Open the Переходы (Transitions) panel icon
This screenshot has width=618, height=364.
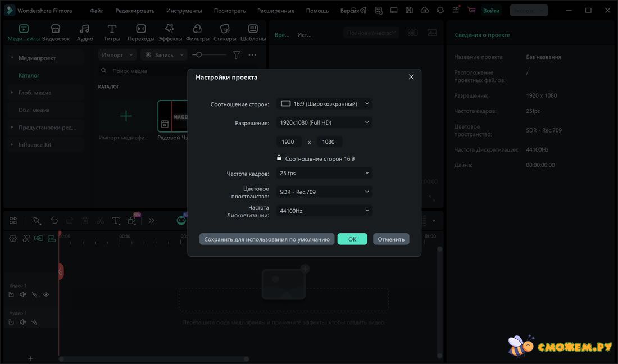140,29
